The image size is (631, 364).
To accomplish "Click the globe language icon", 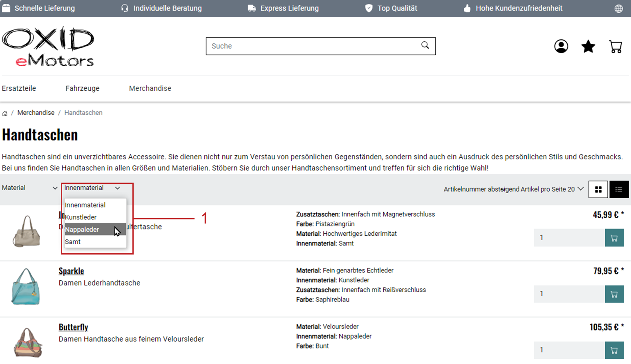I will [619, 9].
